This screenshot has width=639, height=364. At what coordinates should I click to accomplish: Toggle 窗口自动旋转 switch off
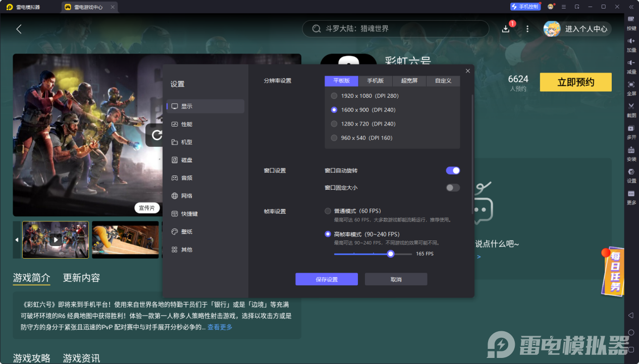point(453,170)
